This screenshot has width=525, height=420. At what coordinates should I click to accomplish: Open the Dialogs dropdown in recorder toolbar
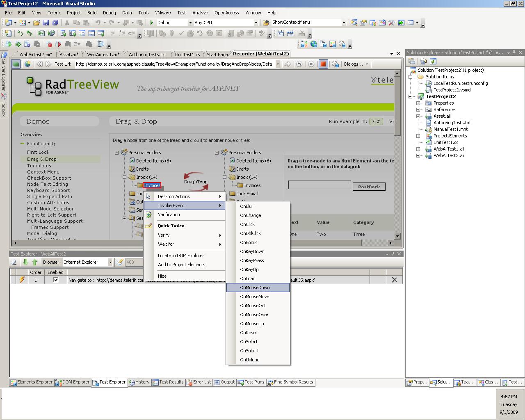[356, 64]
